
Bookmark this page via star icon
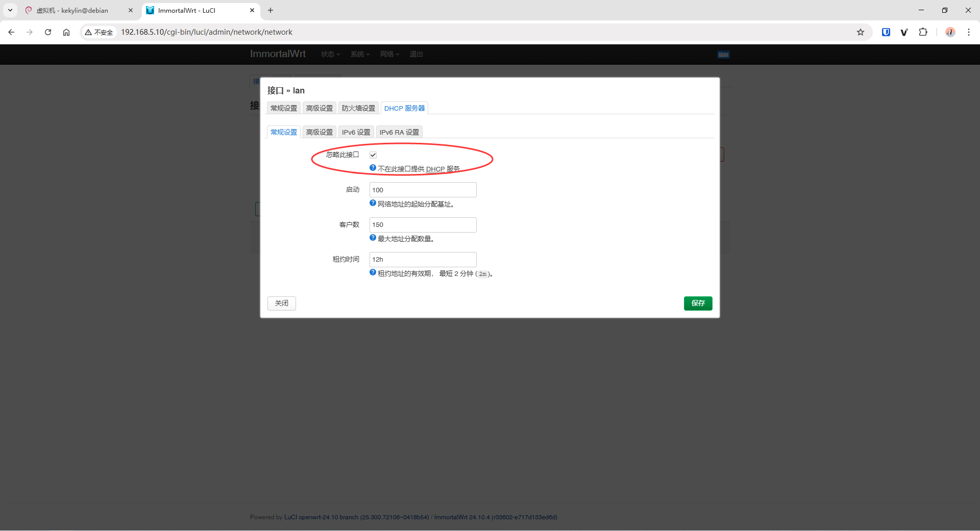tap(861, 32)
